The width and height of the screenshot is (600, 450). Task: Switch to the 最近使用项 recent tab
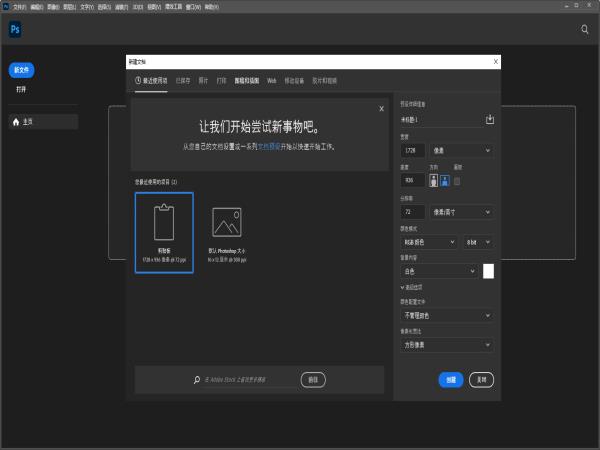[x=151, y=81]
